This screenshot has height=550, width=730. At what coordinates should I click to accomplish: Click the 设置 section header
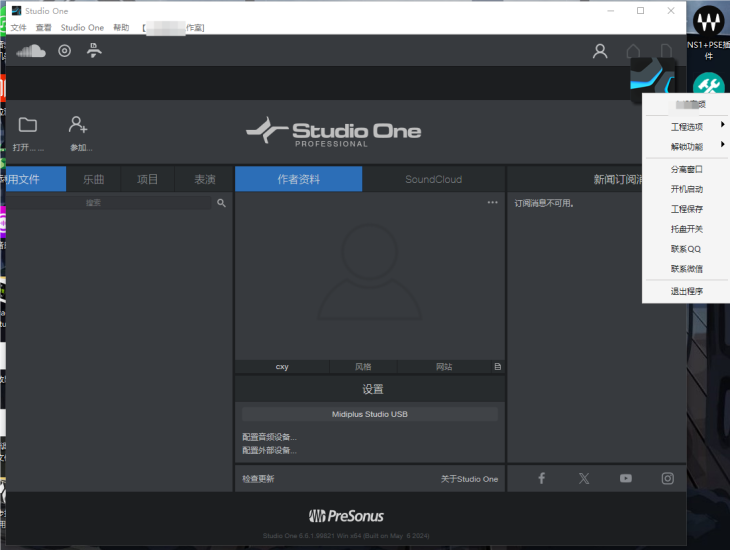372,389
